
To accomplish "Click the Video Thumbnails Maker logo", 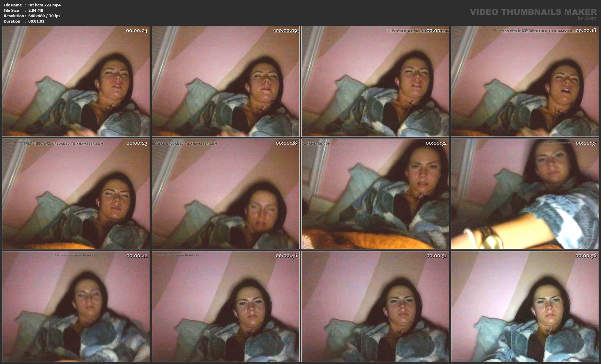I will 533,12.
